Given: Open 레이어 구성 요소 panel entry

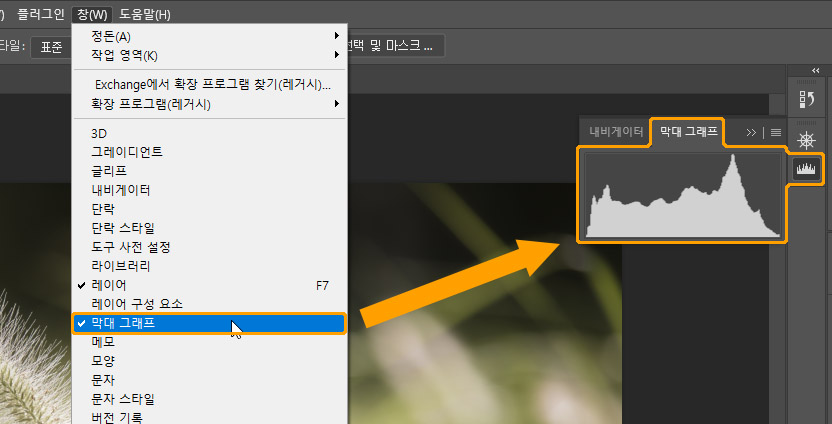Looking at the screenshot, I should (x=209, y=304).
